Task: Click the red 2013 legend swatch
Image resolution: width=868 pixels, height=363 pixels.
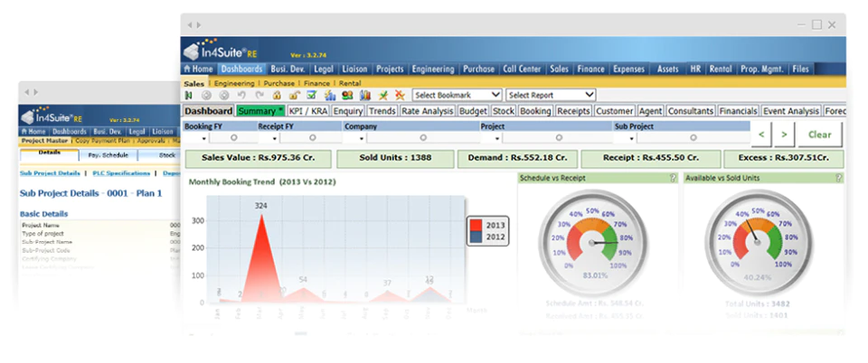Action: 476,225
